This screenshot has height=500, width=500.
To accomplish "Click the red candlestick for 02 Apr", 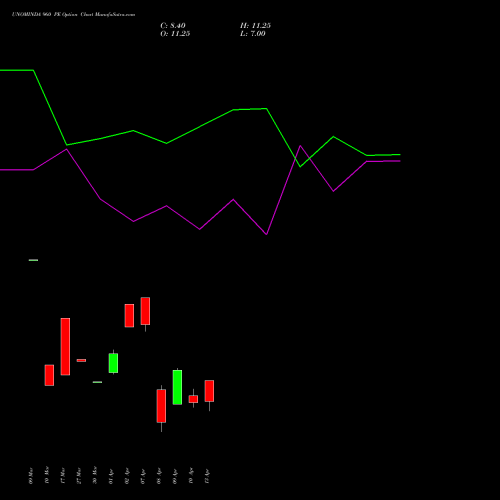I will 129,315.
